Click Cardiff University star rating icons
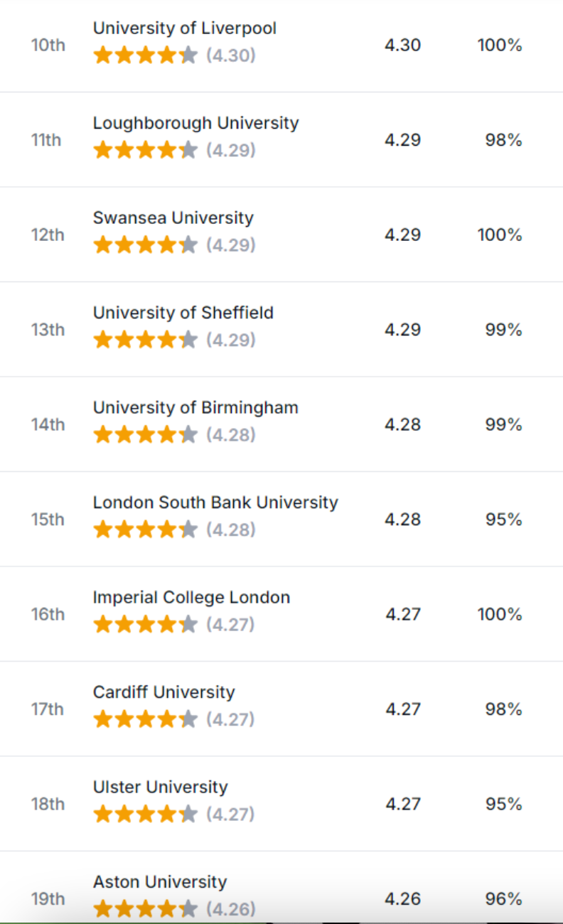Image resolution: width=563 pixels, height=924 pixels. click(145, 719)
